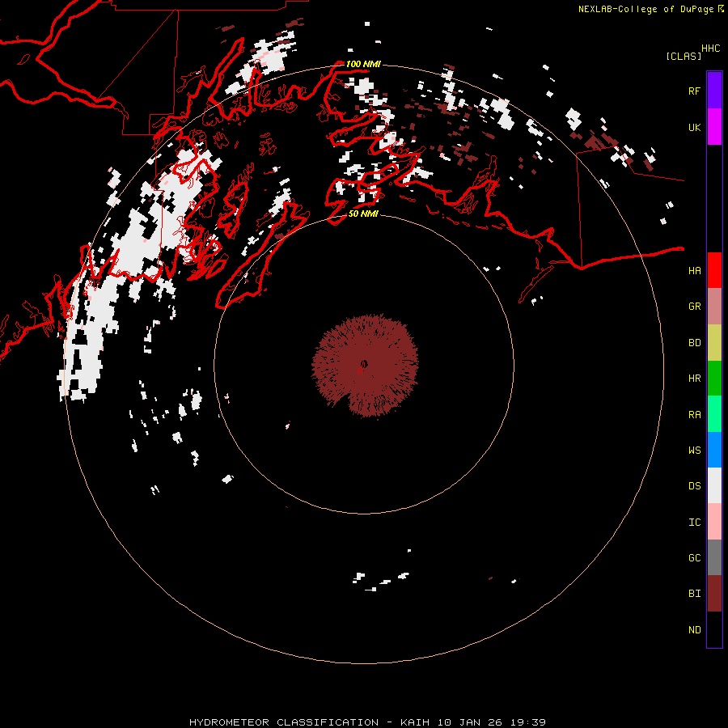Viewport: 728px width, 728px height.
Task: Click the RF legend label
Action: 694,91
